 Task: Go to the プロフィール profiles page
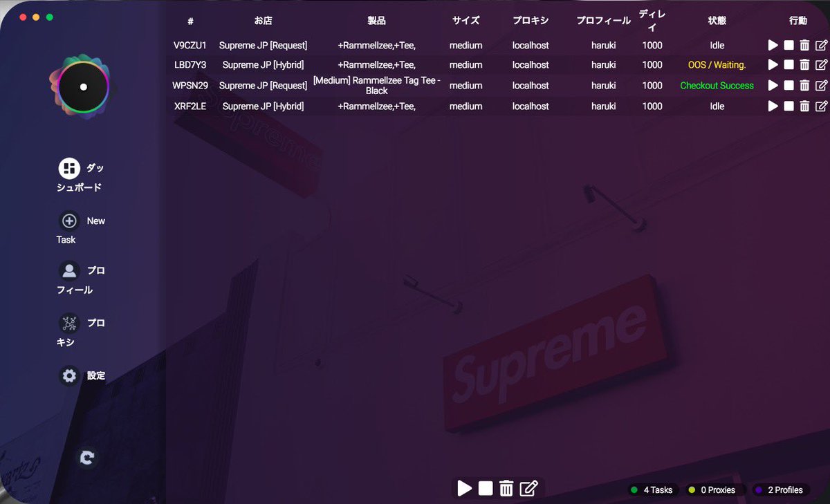coord(80,279)
